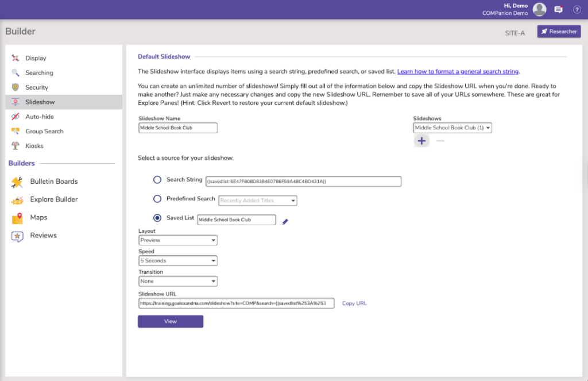Image resolution: width=588 pixels, height=381 pixels.
Task: Click the purple View button
Action: [171, 321]
